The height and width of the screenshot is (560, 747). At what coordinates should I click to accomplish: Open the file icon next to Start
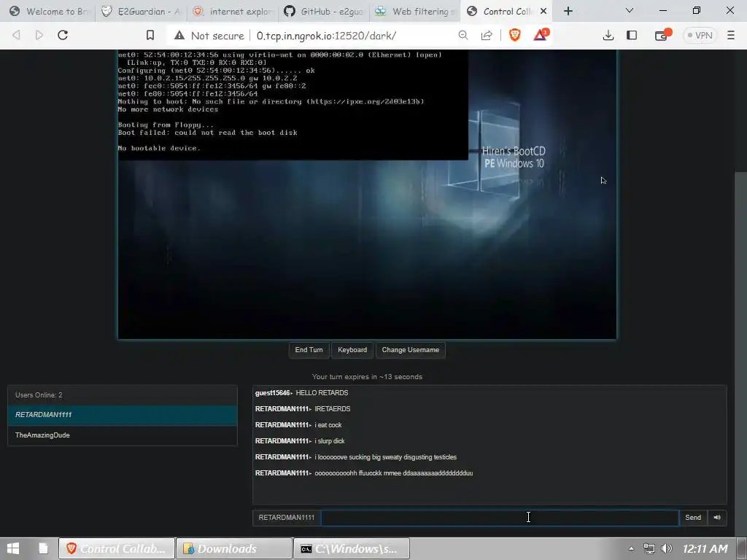pyautogui.click(x=43, y=548)
